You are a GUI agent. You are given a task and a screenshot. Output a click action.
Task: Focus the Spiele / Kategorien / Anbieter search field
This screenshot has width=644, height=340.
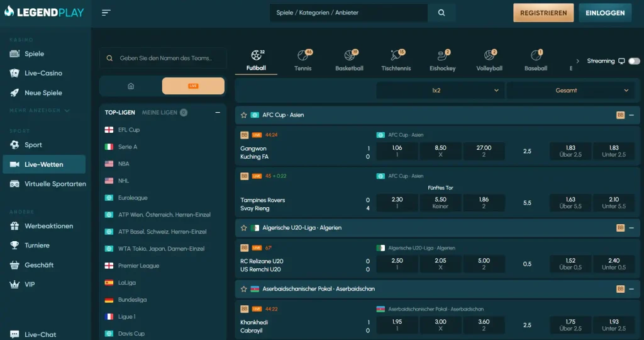click(348, 13)
